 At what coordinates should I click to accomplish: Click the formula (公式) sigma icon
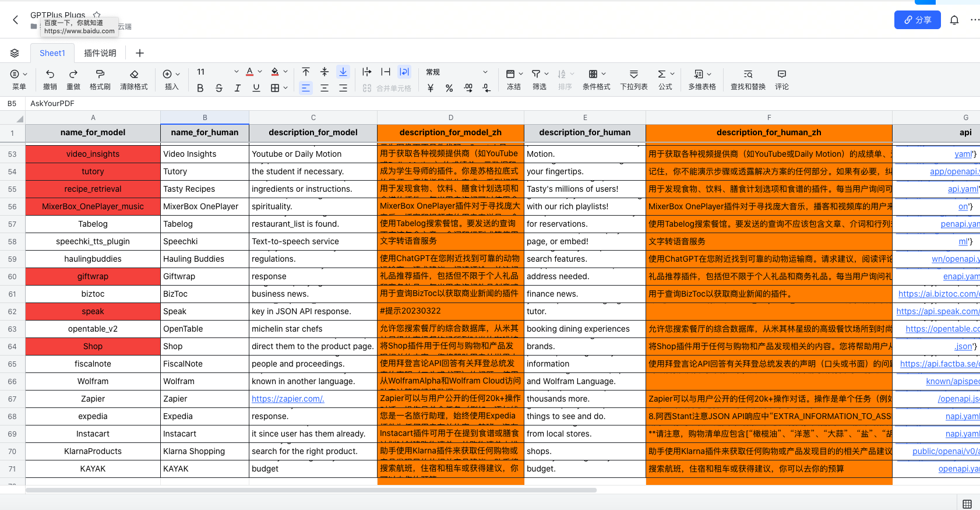click(662, 74)
